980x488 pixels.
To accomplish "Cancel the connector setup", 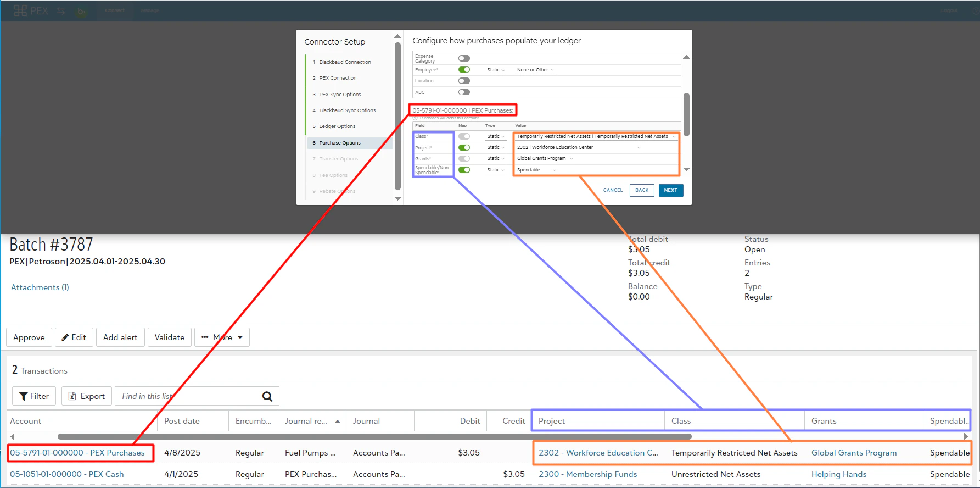I will [613, 190].
